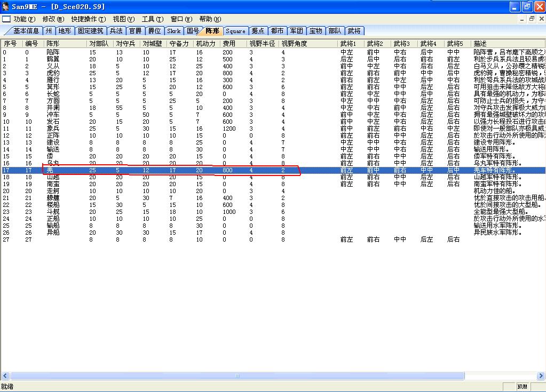Sort by the 机动力 column header
The image size is (546, 392).
click(206, 43)
